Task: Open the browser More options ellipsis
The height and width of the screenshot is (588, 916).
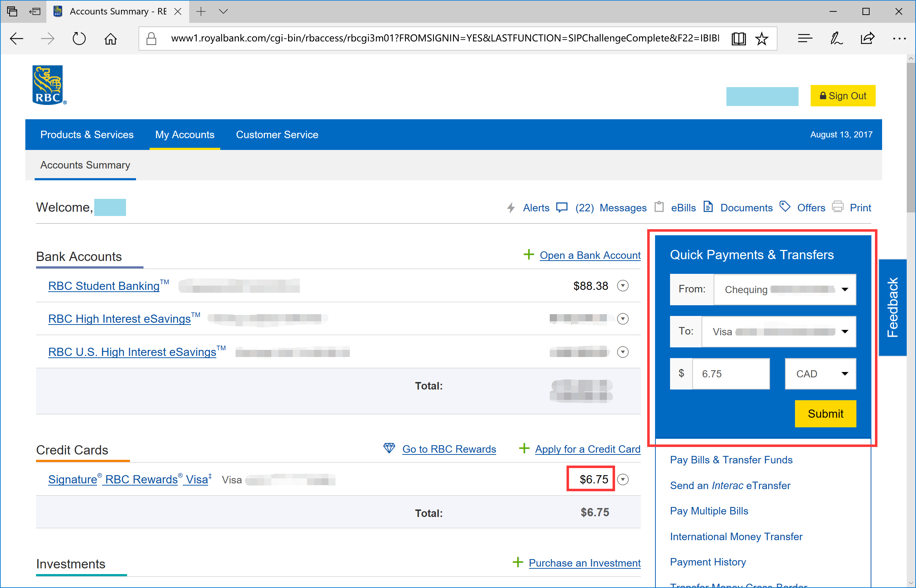Action: [899, 39]
